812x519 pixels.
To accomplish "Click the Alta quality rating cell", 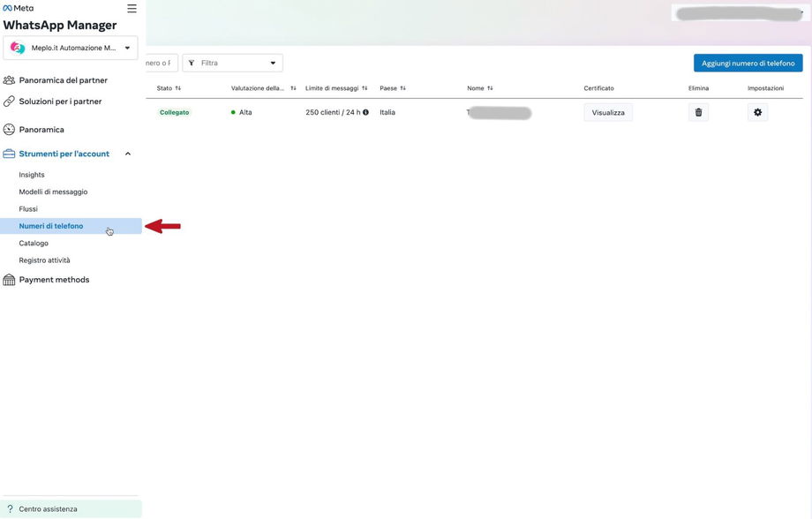I will coord(241,112).
